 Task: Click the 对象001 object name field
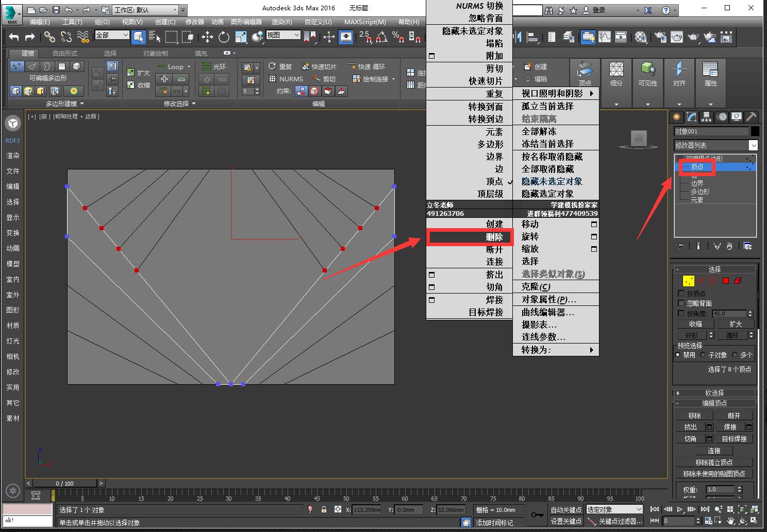coord(711,131)
